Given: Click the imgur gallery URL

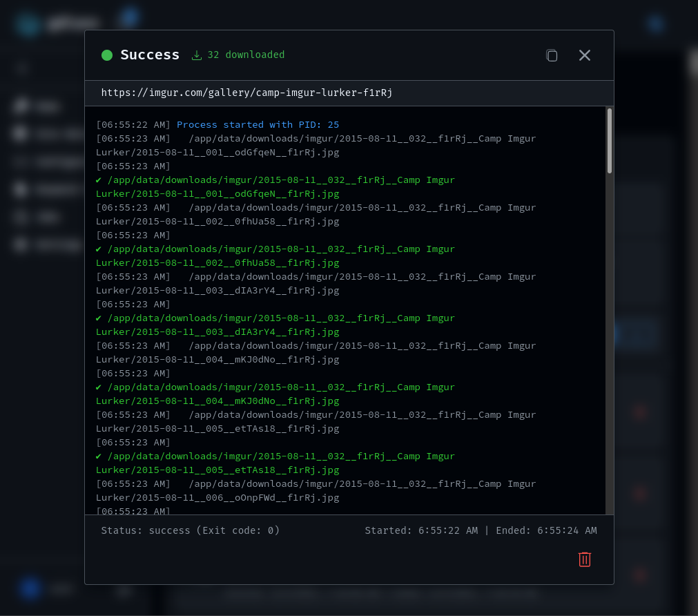Looking at the screenshot, I should (x=246, y=93).
